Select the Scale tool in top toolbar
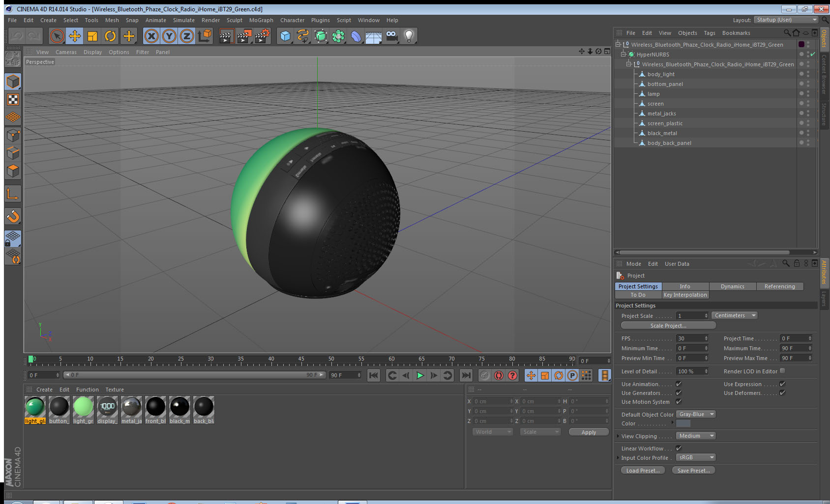 pyautogui.click(x=92, y=36)
